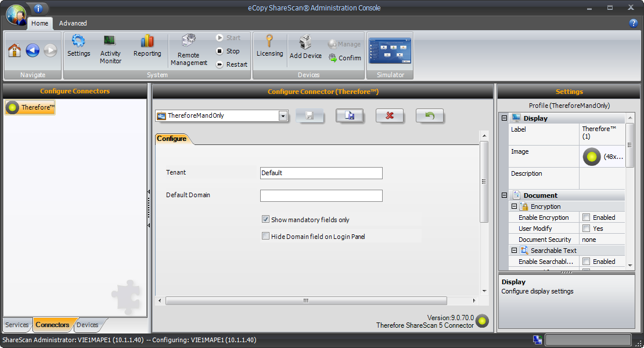Uncheck Show mandatory fields only

click(265, 220)
